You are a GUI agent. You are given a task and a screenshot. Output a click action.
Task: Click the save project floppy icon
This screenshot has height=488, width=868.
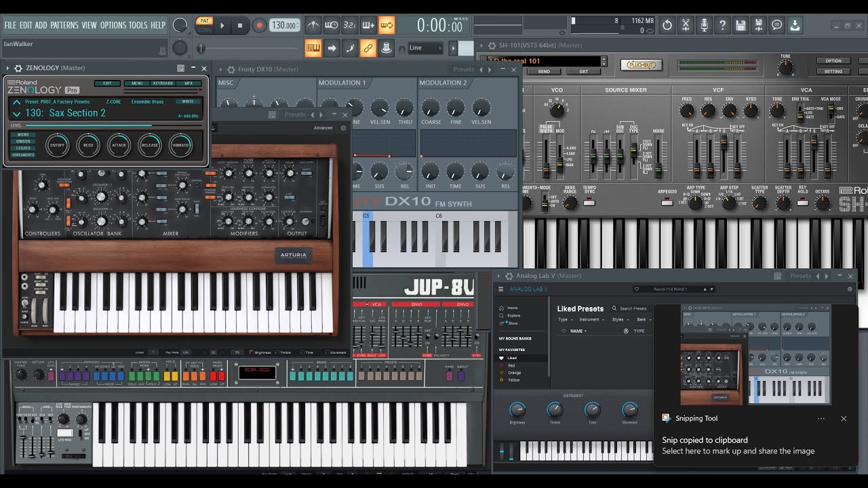pyautogui.click(x=741, y=26)
